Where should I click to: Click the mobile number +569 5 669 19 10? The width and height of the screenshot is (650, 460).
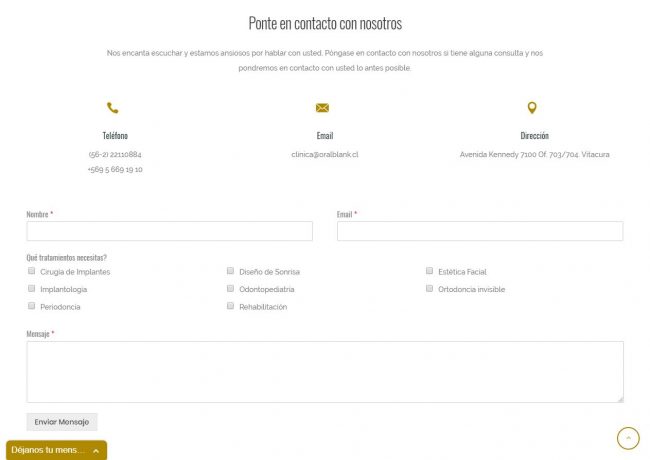coord(115,170)
